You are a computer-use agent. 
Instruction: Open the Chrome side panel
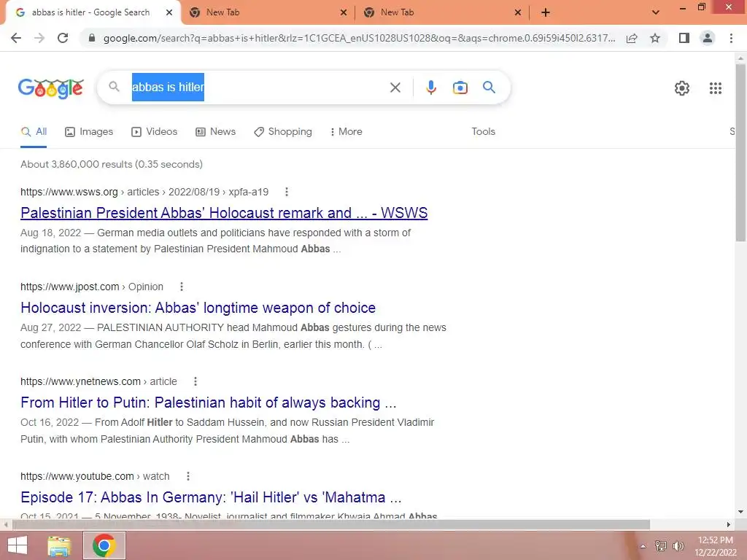point(684,38)
